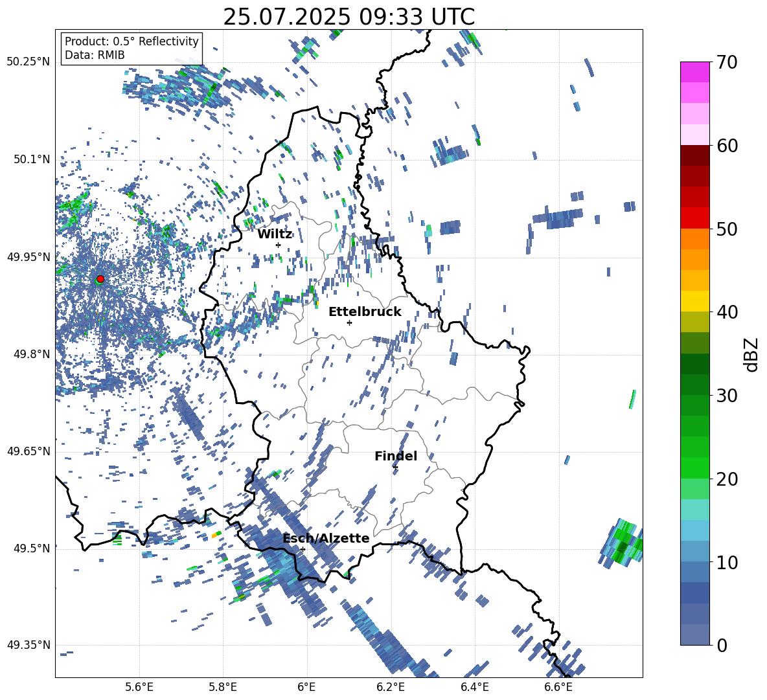The image size is (767, 700).
Task: Click the dBZ colorbar axis label
Action: (752, 354)
